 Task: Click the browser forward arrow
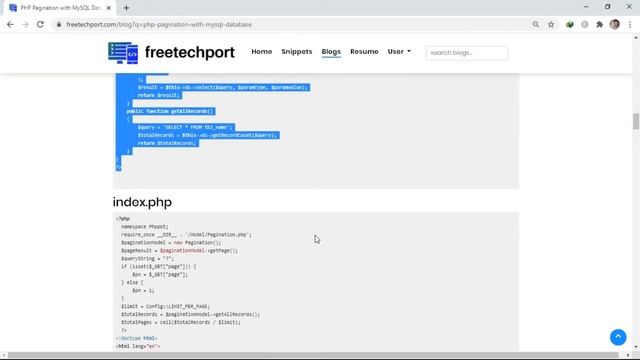point(25,24)
